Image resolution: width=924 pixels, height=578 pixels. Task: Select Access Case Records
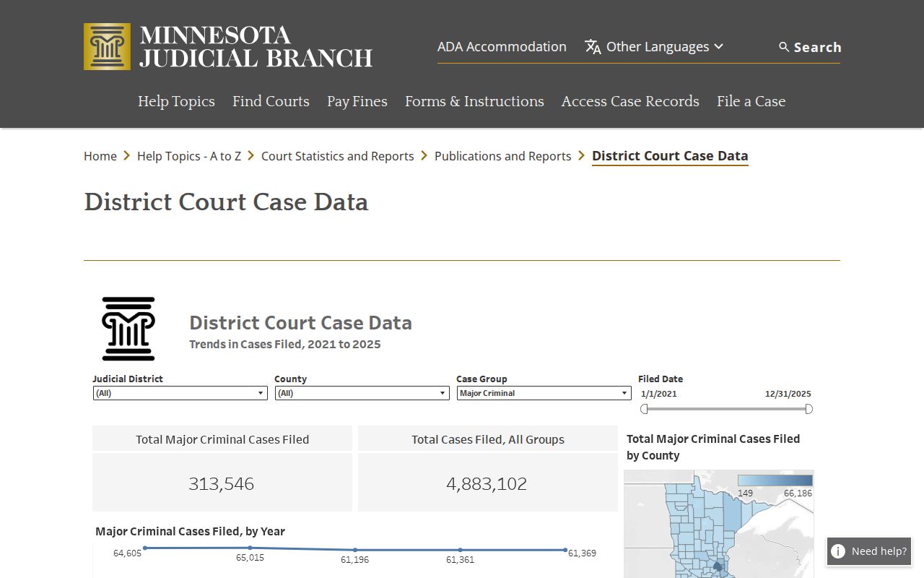click(x=630, y=101)
